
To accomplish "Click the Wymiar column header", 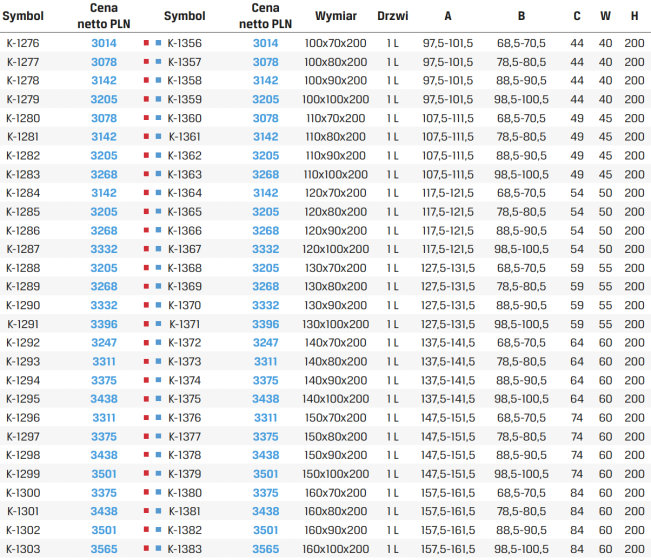I will [x=335, y=16].
